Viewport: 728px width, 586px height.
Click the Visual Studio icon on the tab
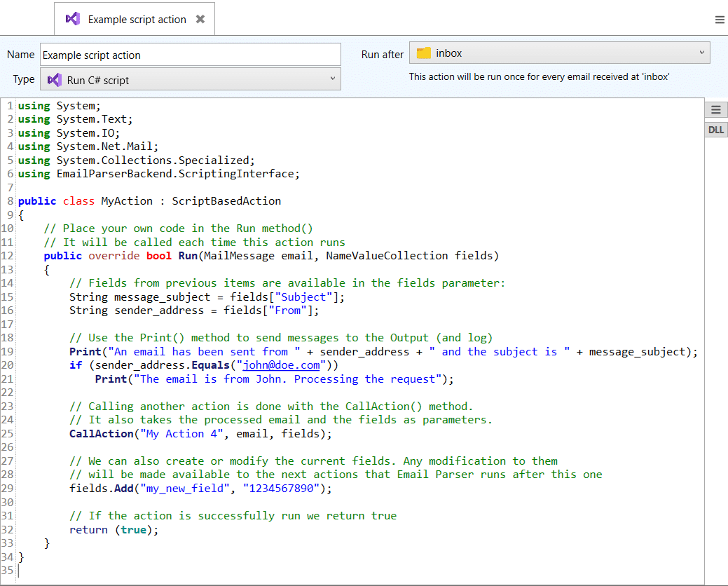73,19
